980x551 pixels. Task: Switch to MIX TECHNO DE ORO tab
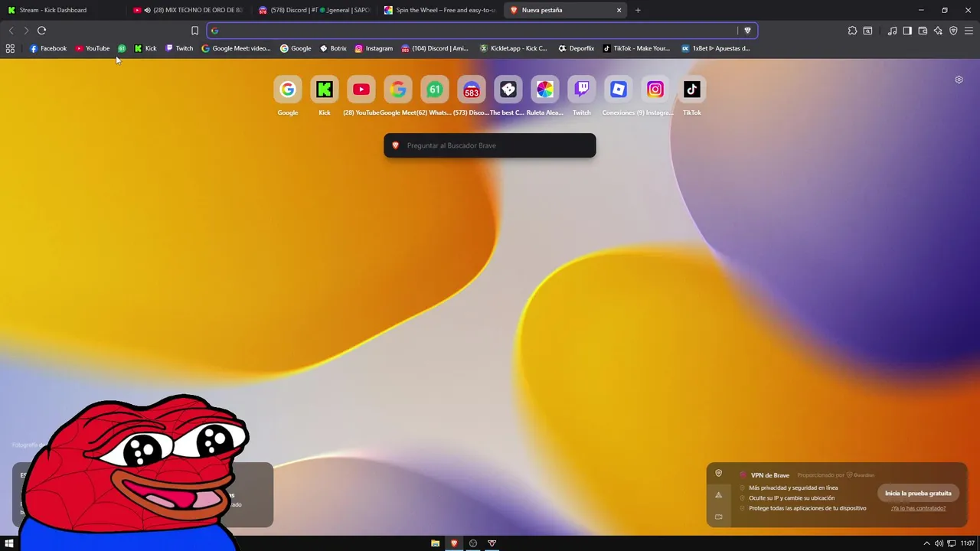(x=188, y=10)
